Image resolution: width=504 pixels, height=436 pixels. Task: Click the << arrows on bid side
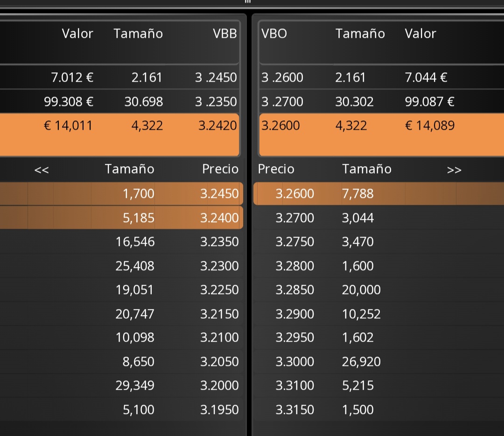click(42, 170)
